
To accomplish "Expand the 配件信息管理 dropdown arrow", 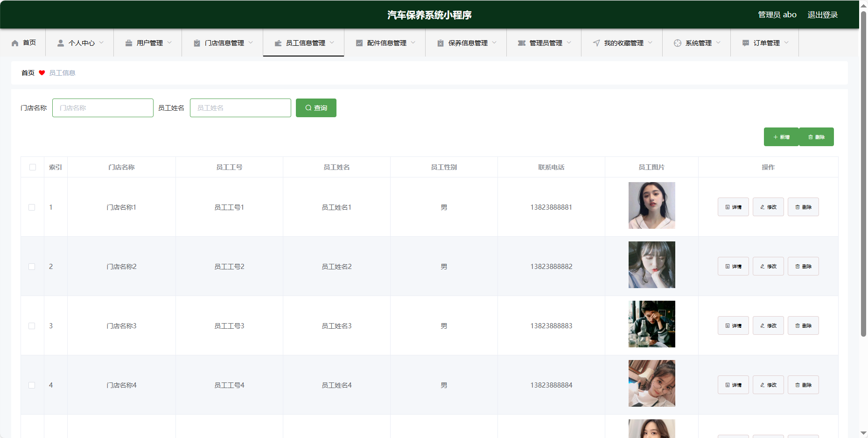I will point(413,42).
